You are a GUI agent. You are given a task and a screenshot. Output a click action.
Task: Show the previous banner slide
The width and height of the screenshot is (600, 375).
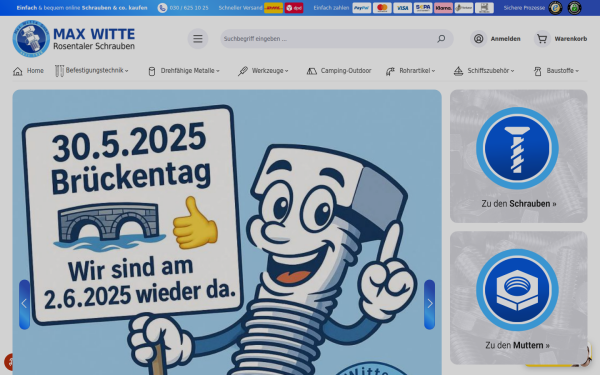[24, 304]
